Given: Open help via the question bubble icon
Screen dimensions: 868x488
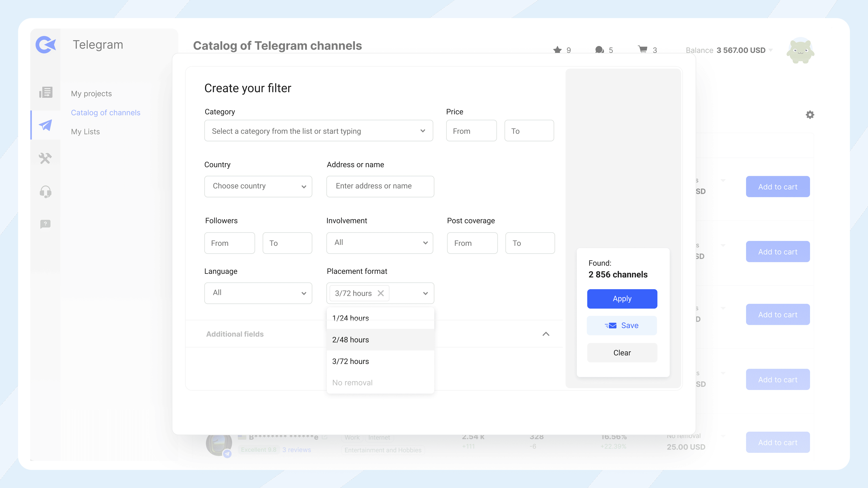Looking at the screenshot, I should click(x=45, y=224).
